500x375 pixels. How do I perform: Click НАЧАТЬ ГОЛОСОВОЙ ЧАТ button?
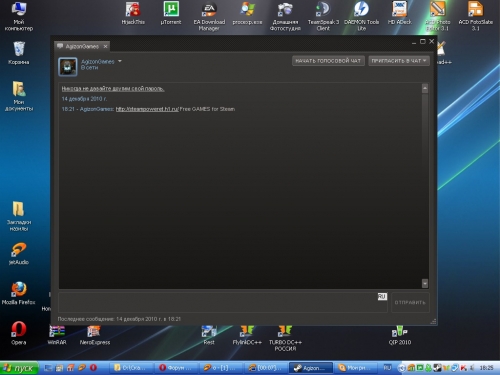click(x=328, y=61)
